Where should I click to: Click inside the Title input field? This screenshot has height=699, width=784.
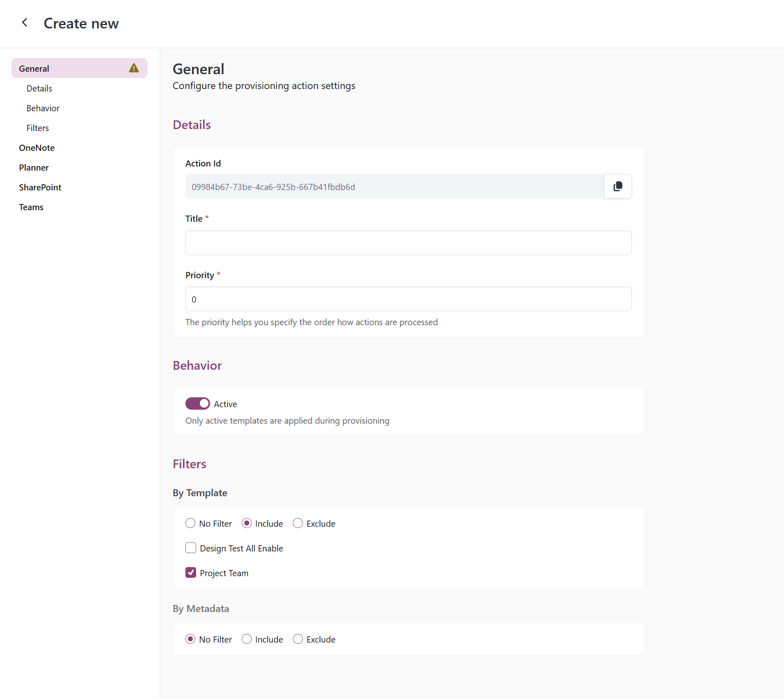pos(408,243)
